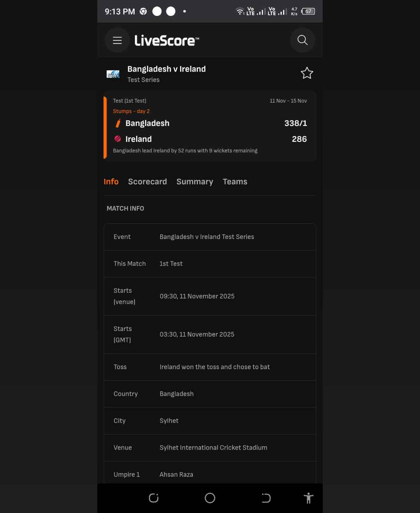Tap the search magnifier icon

[302, 40]
